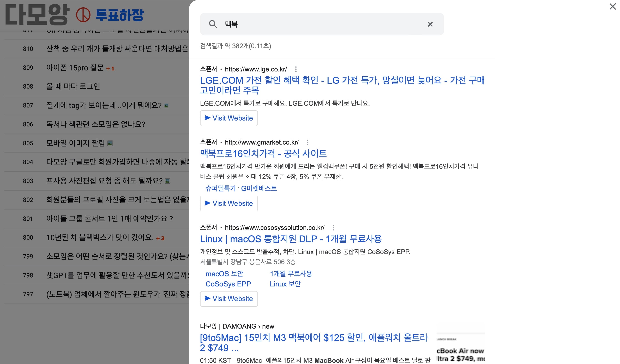Click Visit Website under the gmarket ad

click(x=229, y=204)
